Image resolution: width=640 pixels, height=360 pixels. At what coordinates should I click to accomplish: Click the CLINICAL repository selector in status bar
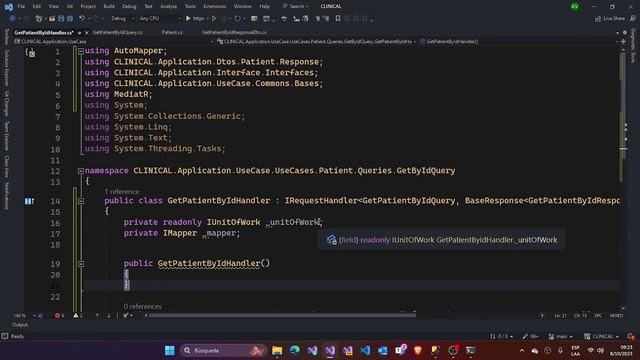pyautogui.click(x=602, y=336)
